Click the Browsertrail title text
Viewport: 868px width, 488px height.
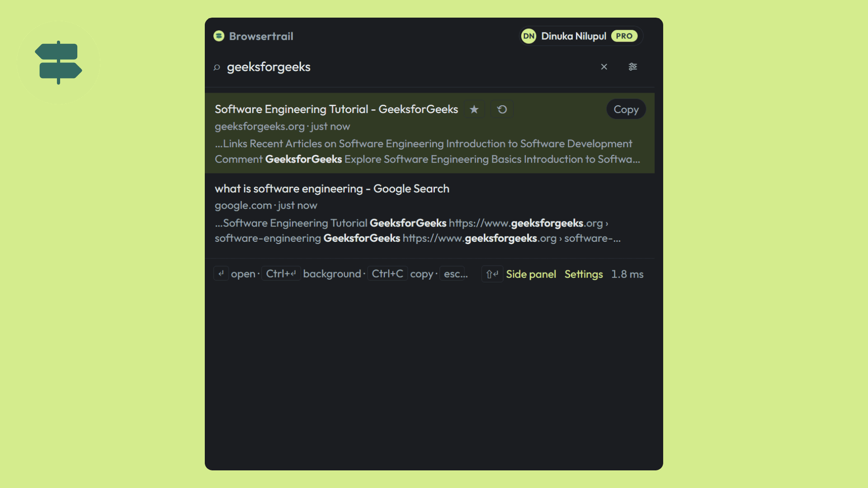(x=261, y=36)
